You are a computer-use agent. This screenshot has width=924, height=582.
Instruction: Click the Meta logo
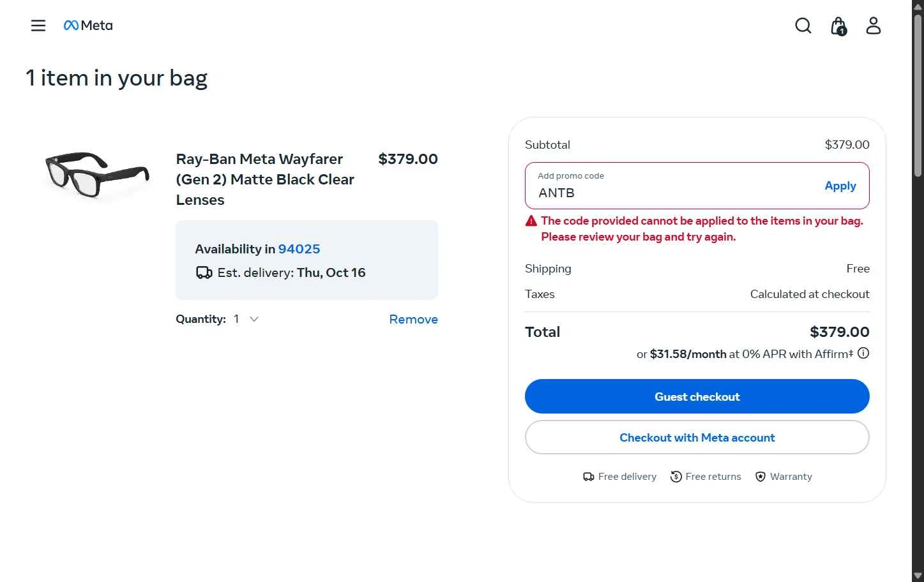click(88, 26)
